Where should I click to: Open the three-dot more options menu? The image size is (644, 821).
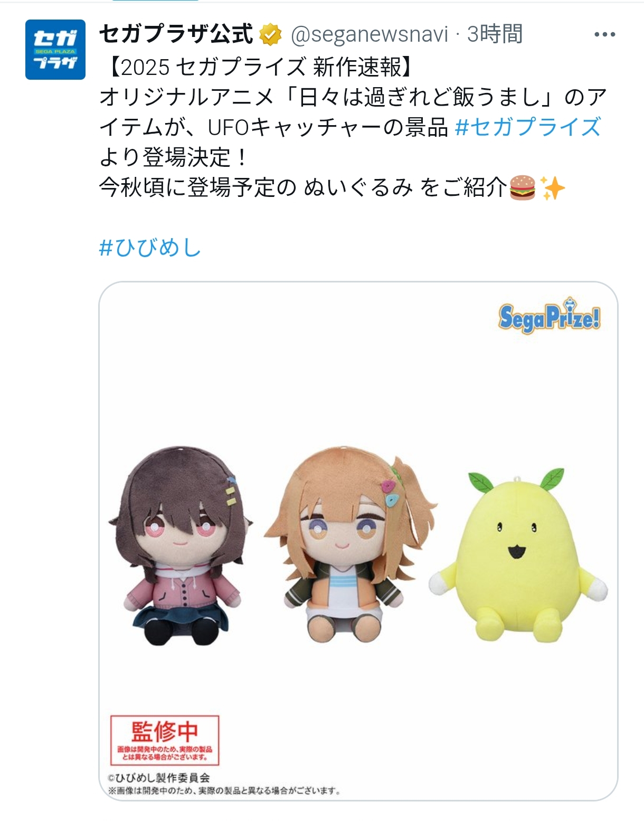pyautogui.click(x=604, y=35)
